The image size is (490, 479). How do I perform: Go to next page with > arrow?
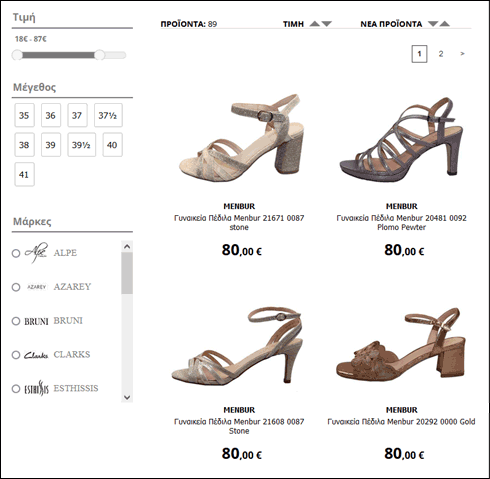(x=462, y=54)
